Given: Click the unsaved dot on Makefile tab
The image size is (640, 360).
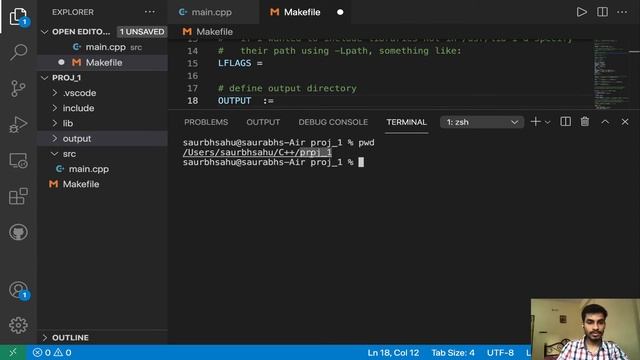Looking at the screenshot, I should click(340, 12).
